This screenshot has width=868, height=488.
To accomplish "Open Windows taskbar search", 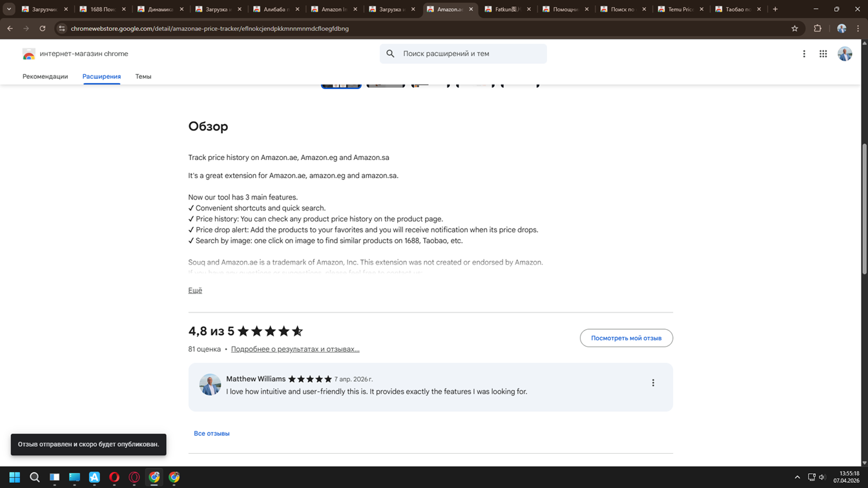I will [x=35, y=477].
